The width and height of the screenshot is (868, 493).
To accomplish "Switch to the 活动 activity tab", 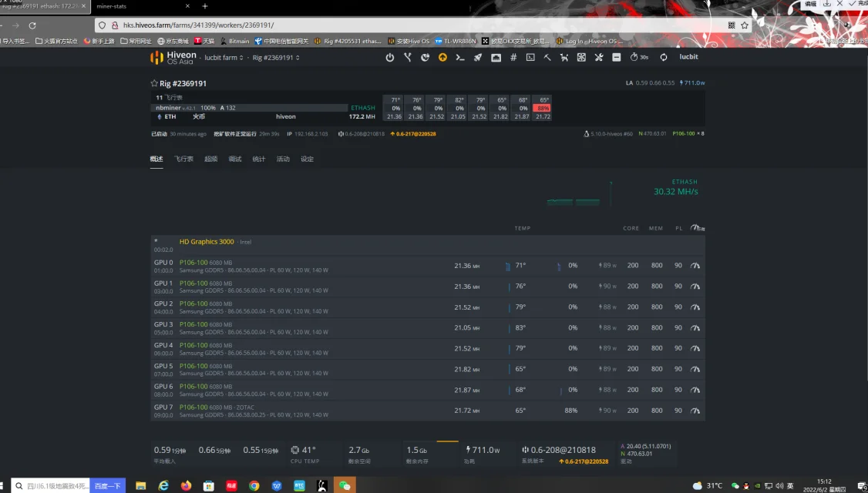I will (x=283, y=159).
